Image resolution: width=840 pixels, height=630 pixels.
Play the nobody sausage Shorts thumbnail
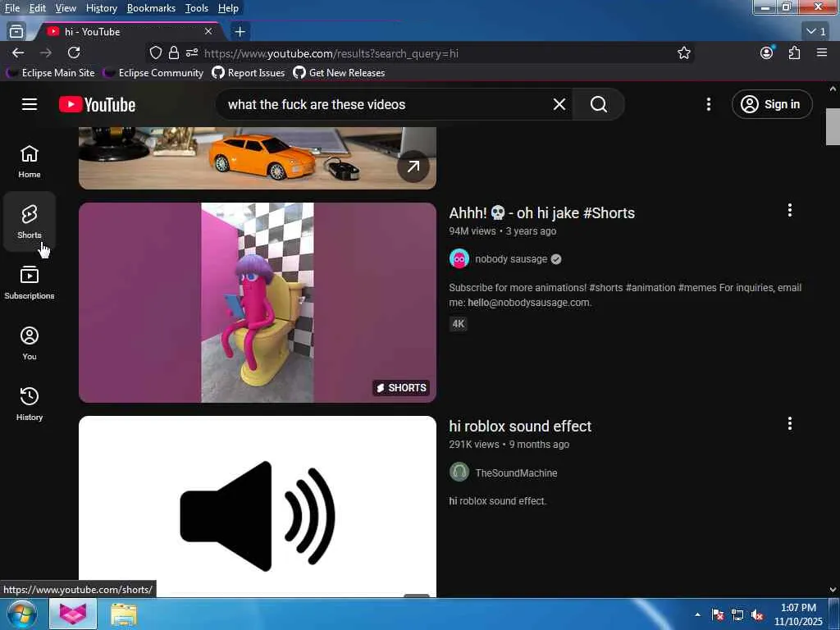257,302
